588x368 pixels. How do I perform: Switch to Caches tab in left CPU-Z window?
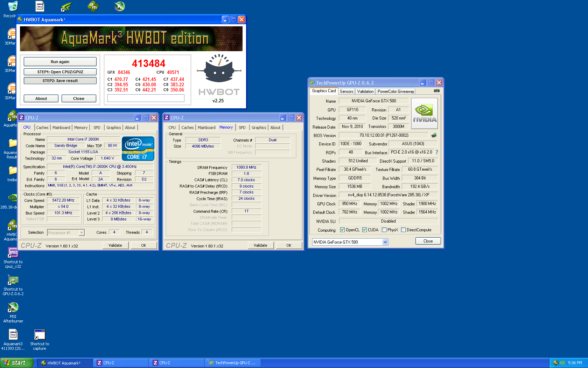pyautogui.click(x=42, y=128)
